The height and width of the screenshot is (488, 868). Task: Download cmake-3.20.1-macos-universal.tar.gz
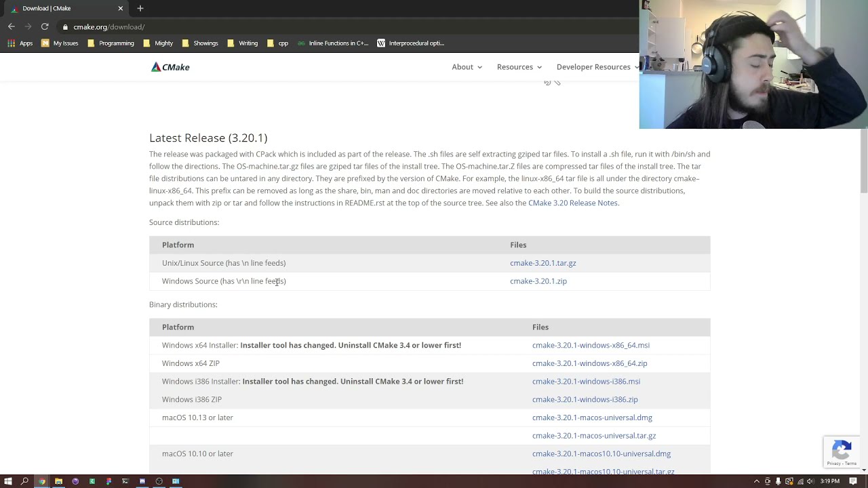pyautogui.click(x=594, y=436)
